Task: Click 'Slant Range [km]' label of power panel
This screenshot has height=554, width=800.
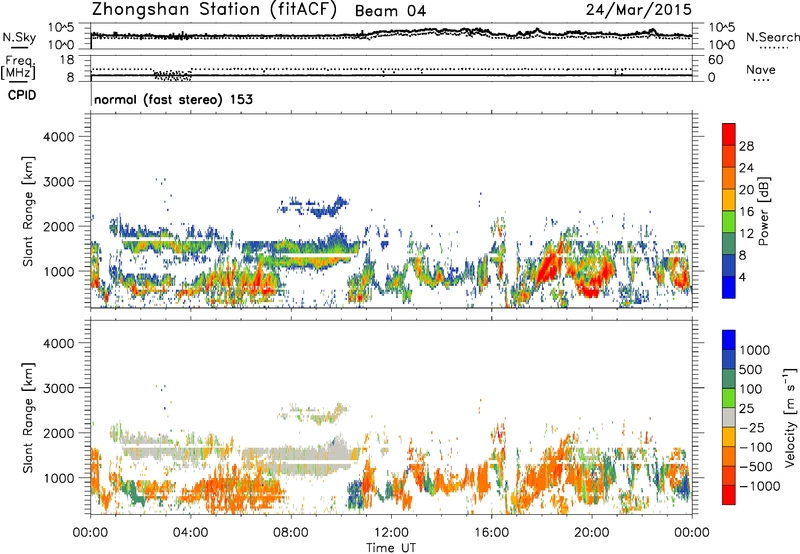Action: (x=28, y=211)
